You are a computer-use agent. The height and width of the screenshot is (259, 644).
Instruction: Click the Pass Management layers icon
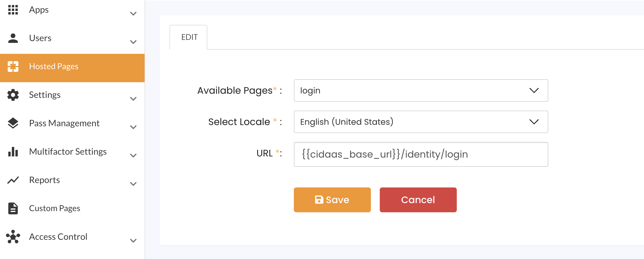tap(13, 123)
